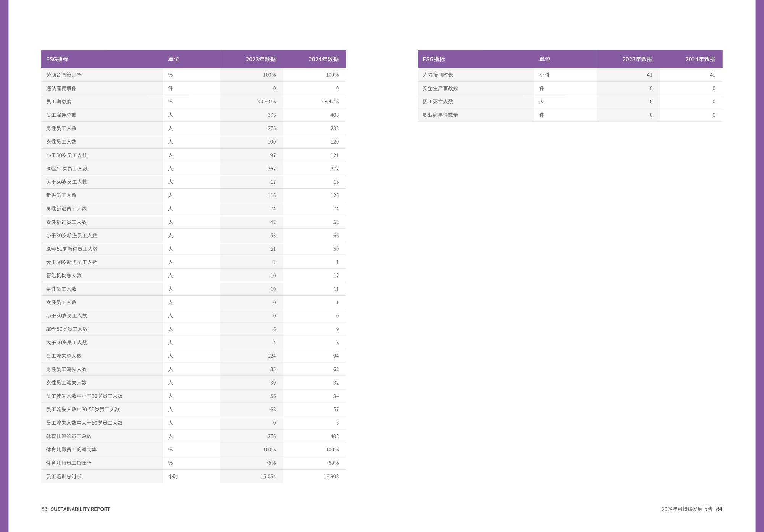Select '大于50岁新进员工人数' row label

pos(72,262)
